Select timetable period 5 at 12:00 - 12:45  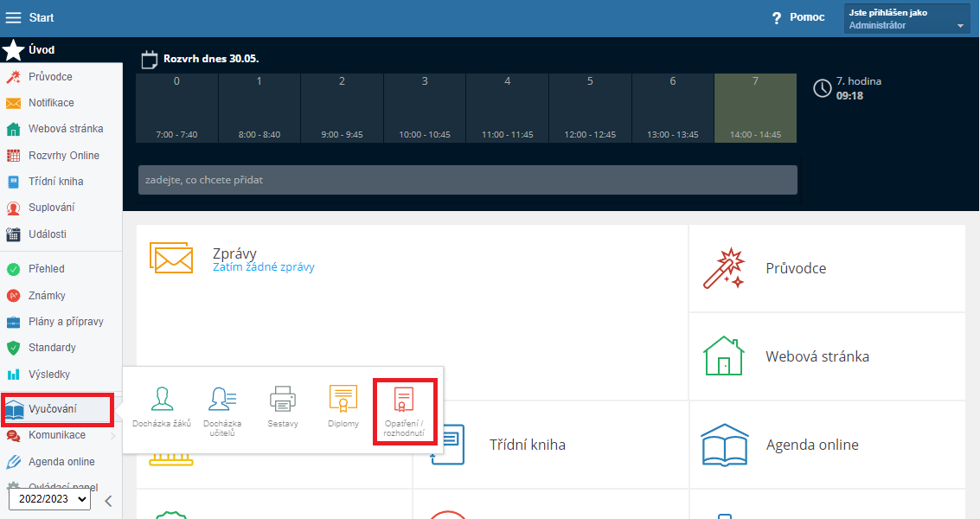coord(590,108)
